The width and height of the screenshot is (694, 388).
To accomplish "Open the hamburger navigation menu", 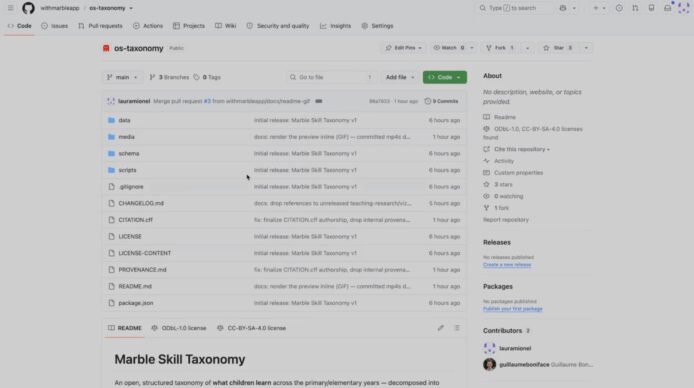I will [x=11, y=8].
